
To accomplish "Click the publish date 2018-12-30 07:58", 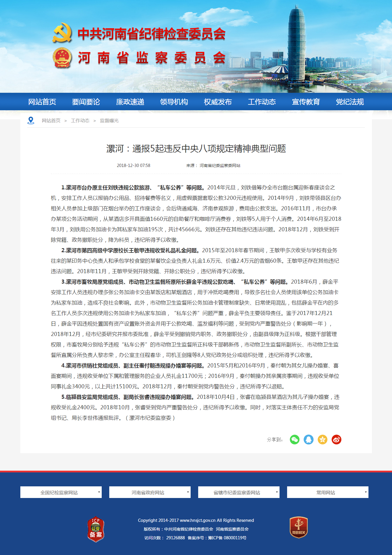I will tap(133, 165).
